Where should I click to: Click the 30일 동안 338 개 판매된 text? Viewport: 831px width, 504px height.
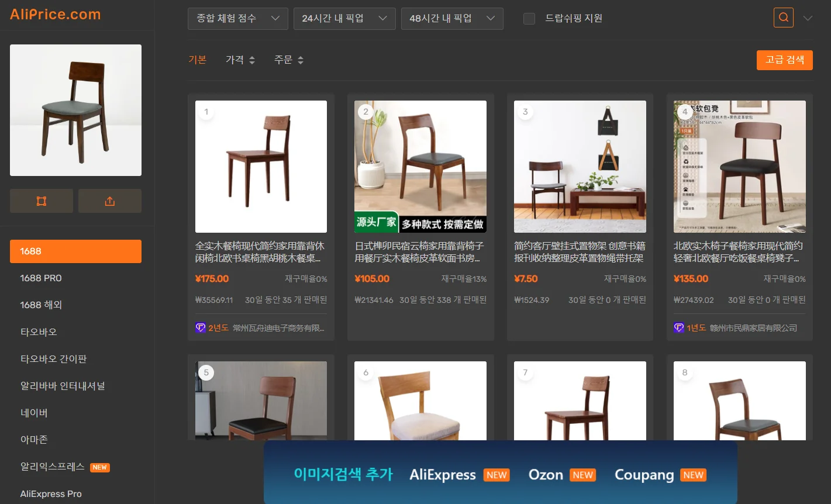coord(443,300)
